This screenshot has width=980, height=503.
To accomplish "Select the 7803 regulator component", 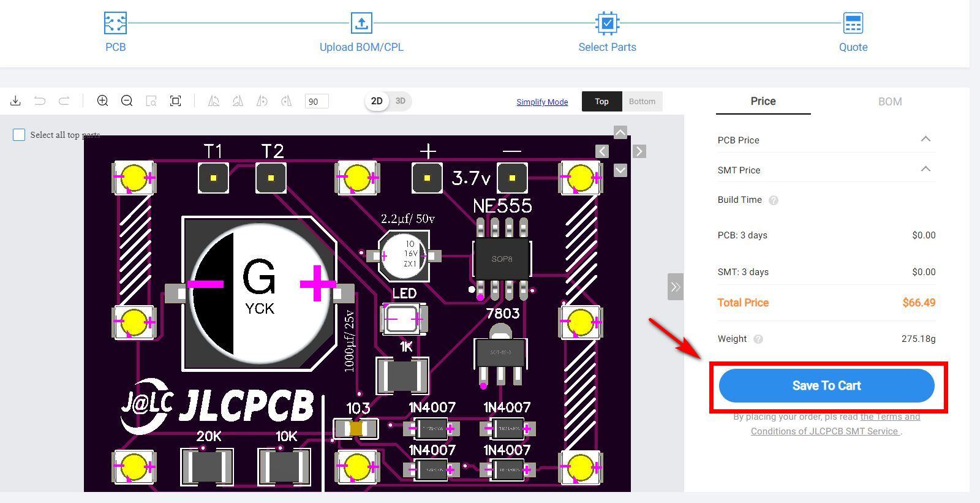I will (x=500, y=355).
